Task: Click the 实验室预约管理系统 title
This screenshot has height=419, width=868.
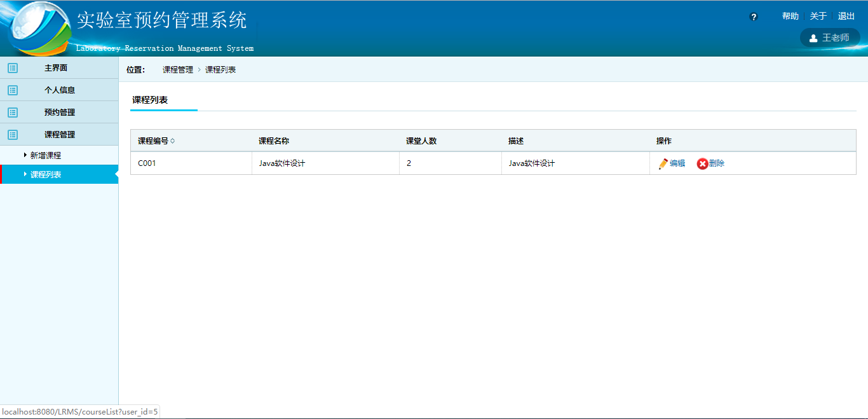Action: point(162,20)
